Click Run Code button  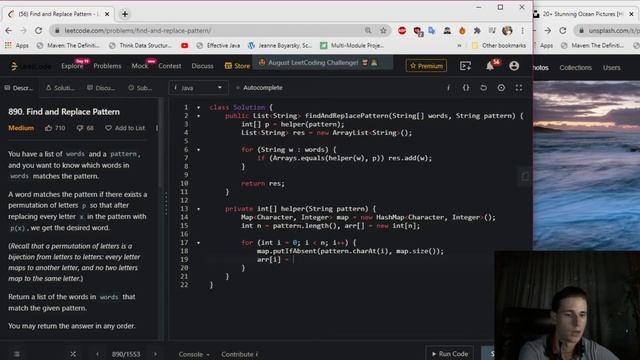tap(450, 354)
